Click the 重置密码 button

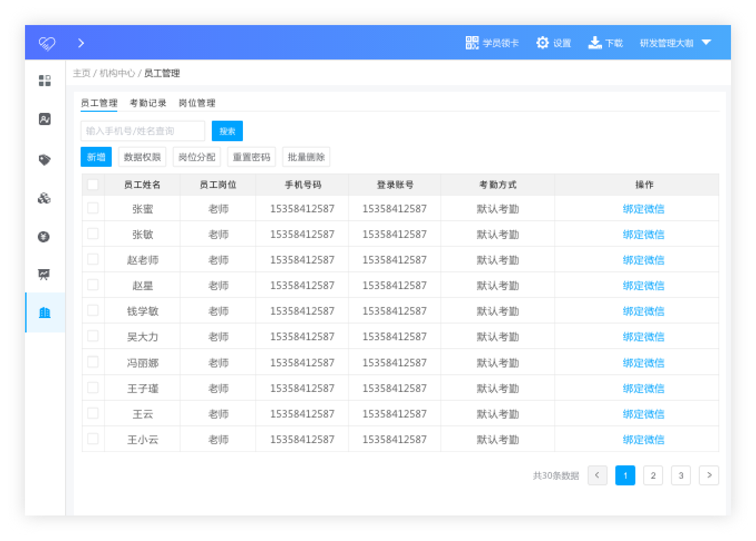coord(251,157)
